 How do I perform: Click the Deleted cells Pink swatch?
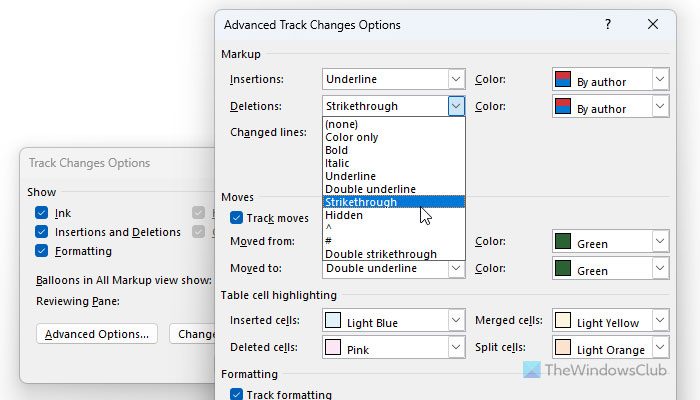click(x=332, y=350)
